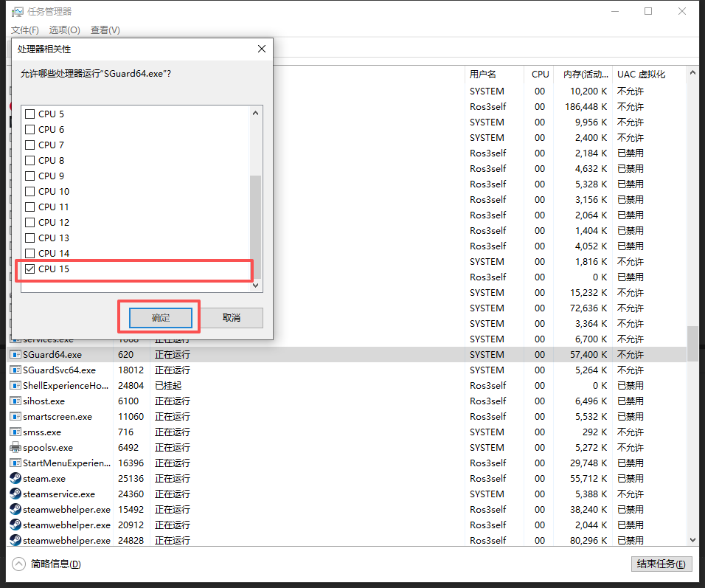Click the 结束任务 button

click(661, 564)
